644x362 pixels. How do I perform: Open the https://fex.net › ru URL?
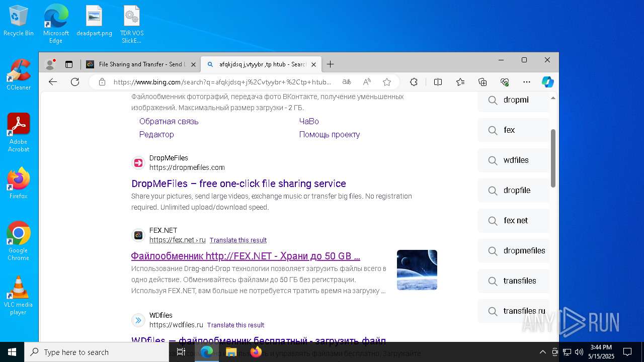tap(178, 240)
